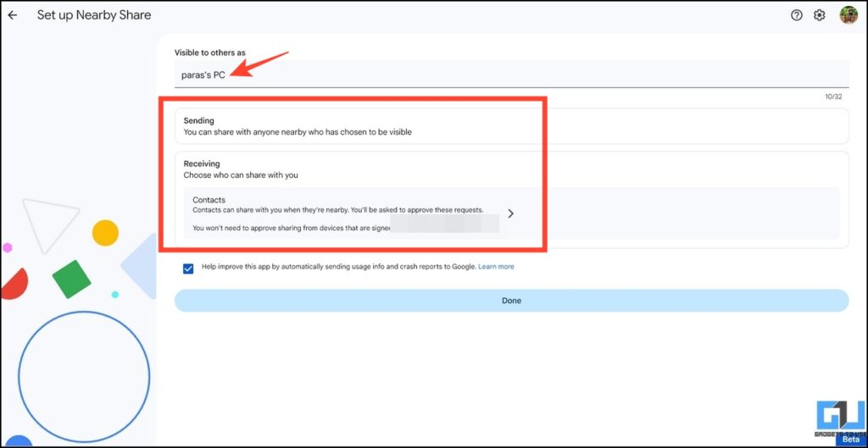
Task: Untick the usage info and crash reports checkbox
Action: point(188,268)
